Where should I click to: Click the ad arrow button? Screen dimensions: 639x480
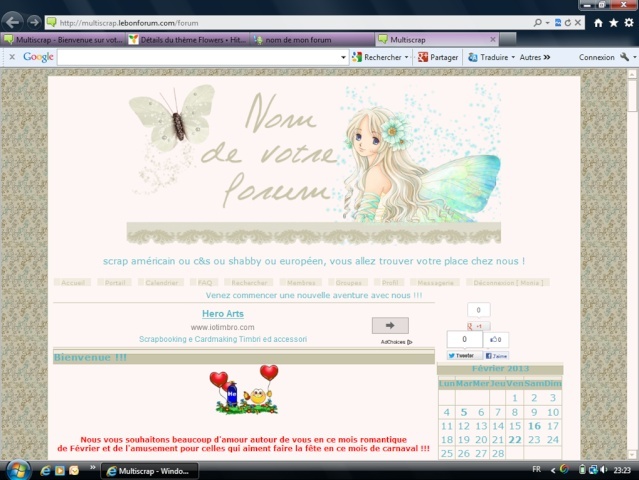(390, 325)
